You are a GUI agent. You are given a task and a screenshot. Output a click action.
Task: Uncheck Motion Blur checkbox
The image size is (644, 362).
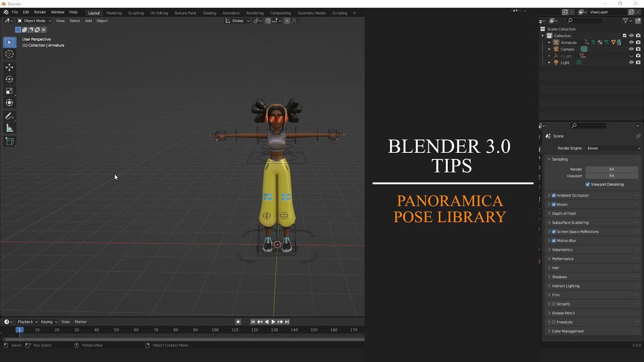[554, 241]
